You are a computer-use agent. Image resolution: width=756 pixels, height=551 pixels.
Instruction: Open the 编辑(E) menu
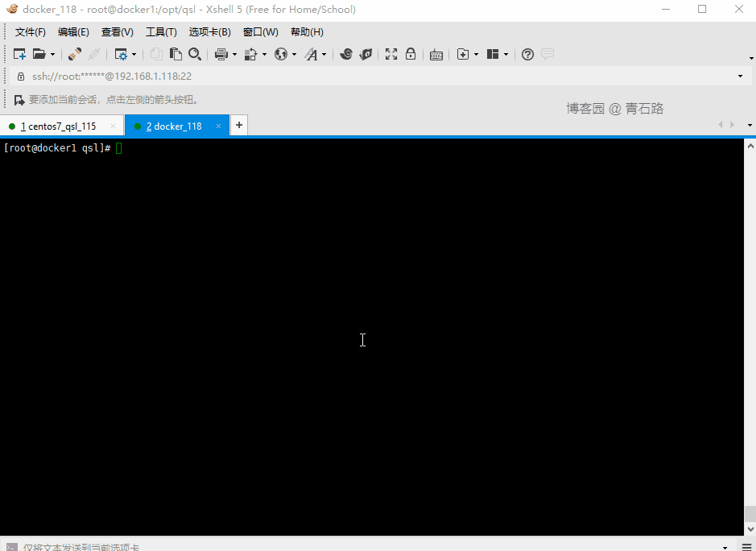pos(73,32)
